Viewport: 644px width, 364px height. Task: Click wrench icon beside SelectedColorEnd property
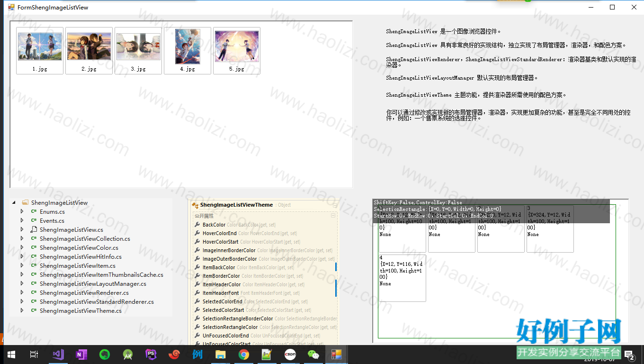point(197,301)
